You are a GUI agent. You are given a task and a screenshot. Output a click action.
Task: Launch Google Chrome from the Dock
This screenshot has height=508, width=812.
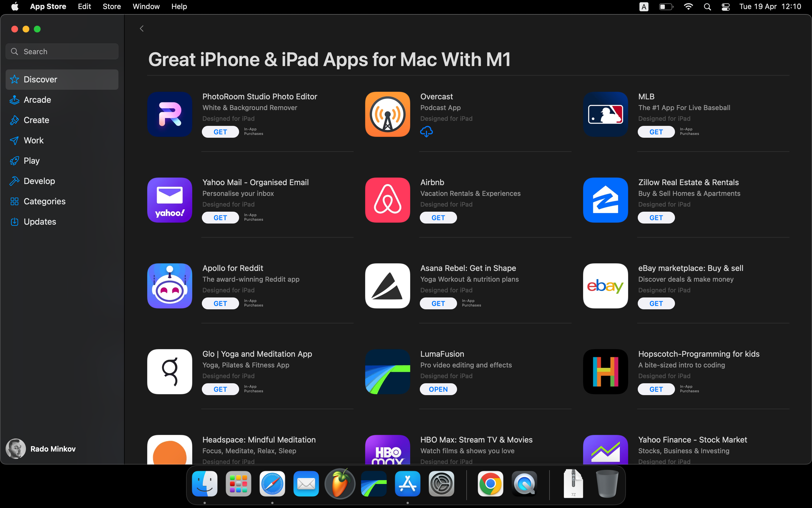pos(490,484)
